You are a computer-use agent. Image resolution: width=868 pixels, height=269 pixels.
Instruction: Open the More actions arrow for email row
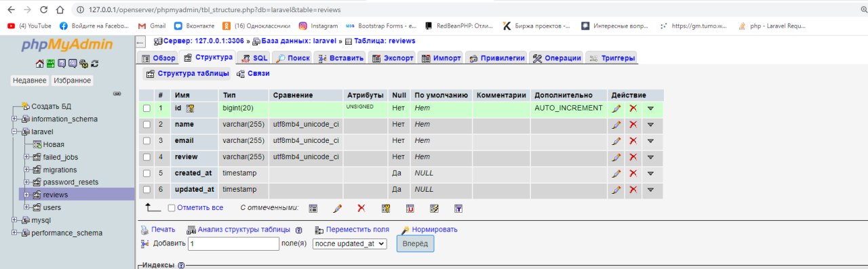651,141
